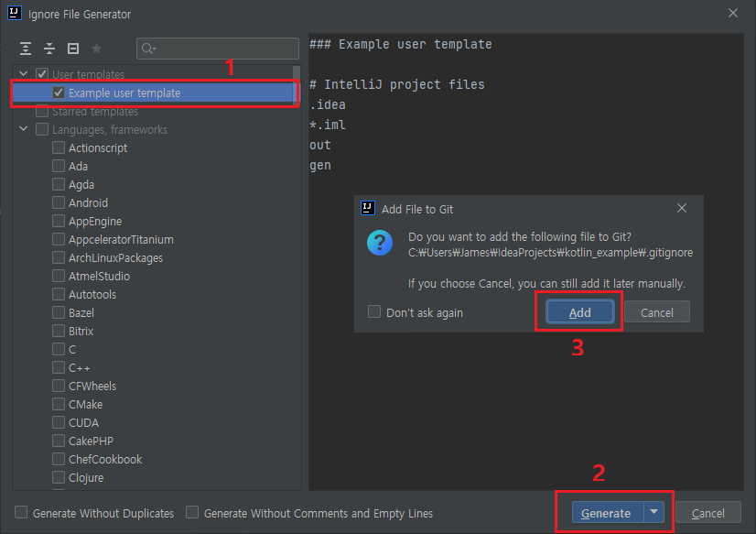Image resolution: width=756 pixels, height=534 pixels.
Task: Close the Ignore File Generator window
Action: (733, 13)
